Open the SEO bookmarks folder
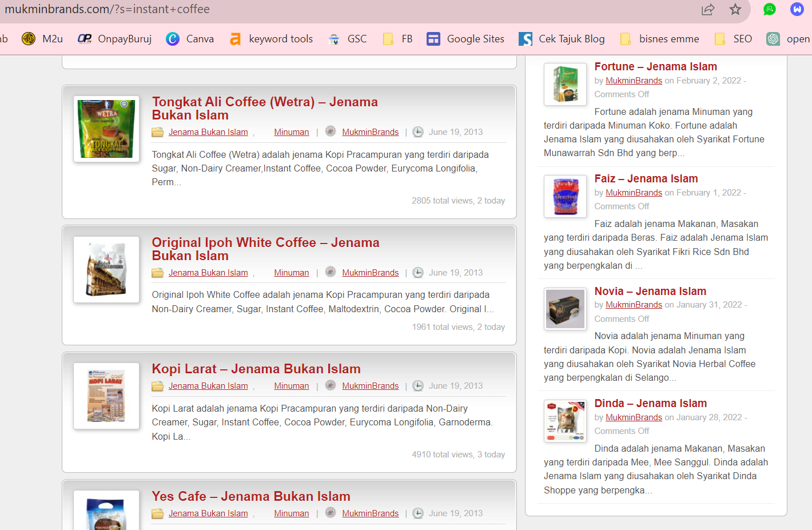The height and width of the screenshot is (530, 812). [x=734, y=39]
